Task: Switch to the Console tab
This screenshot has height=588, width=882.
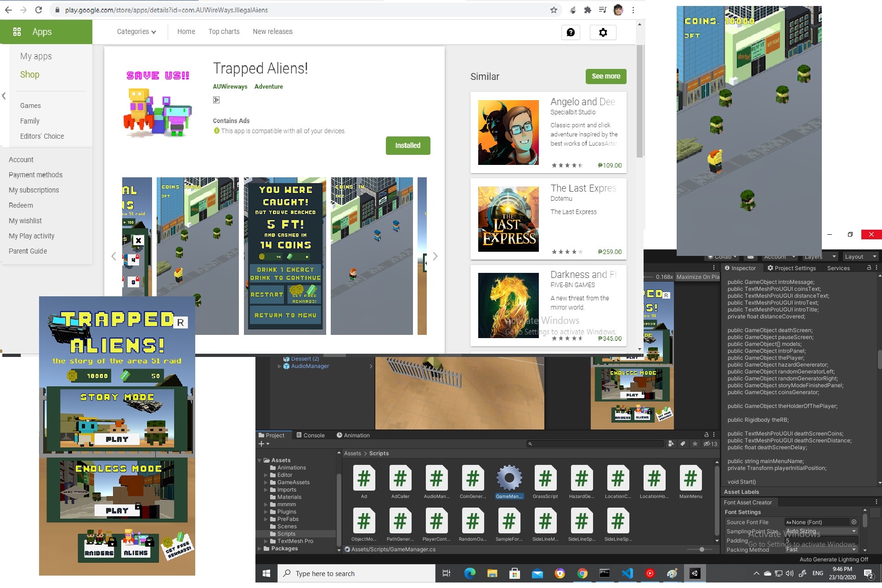Action: 311,435
